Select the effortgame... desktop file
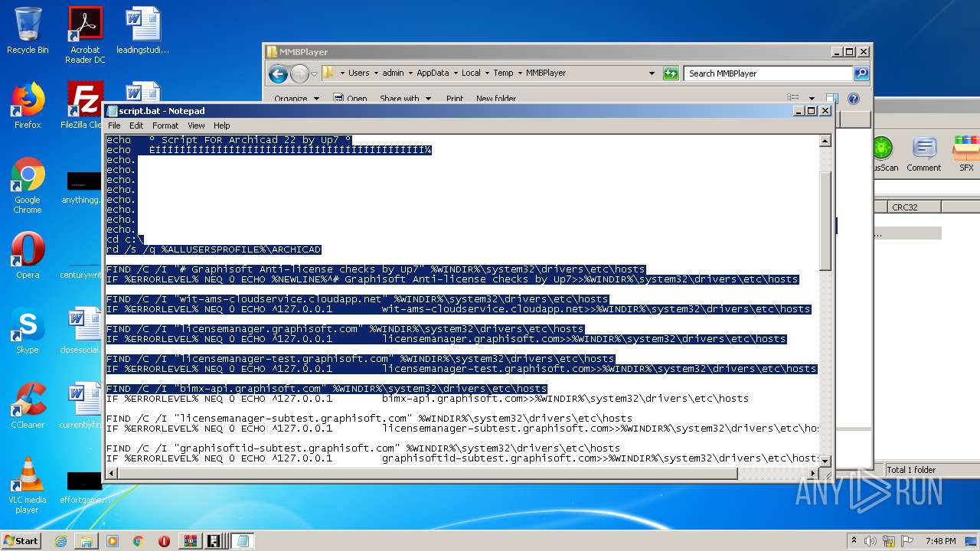Viewport: 980px width, 551px height. 83,488
